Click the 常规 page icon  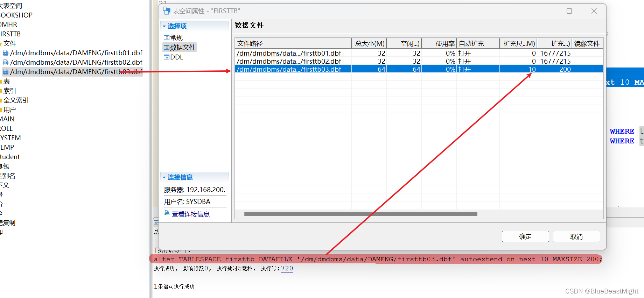pyautogui.click(x=167, y=37)
